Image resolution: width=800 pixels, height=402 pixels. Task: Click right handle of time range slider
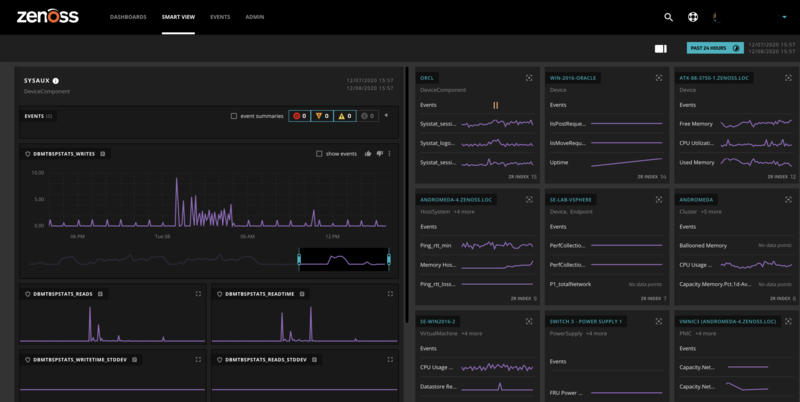pos(389,260)
